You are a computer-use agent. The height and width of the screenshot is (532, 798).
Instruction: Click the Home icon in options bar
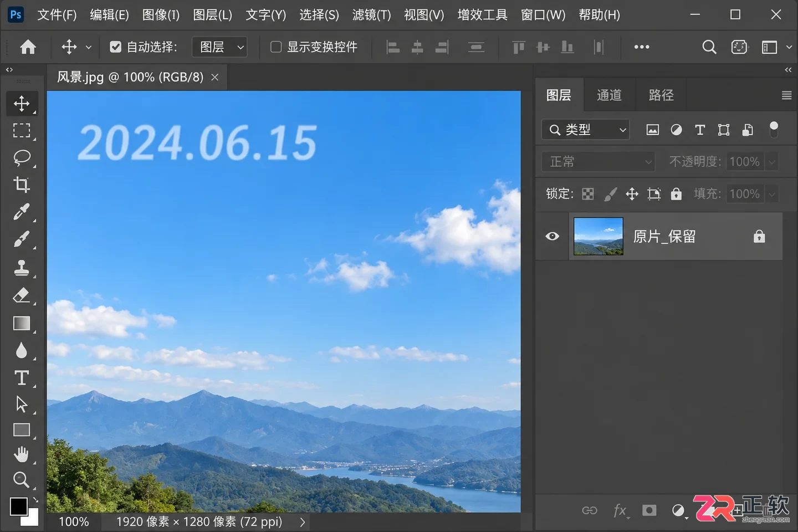(28, 47)
